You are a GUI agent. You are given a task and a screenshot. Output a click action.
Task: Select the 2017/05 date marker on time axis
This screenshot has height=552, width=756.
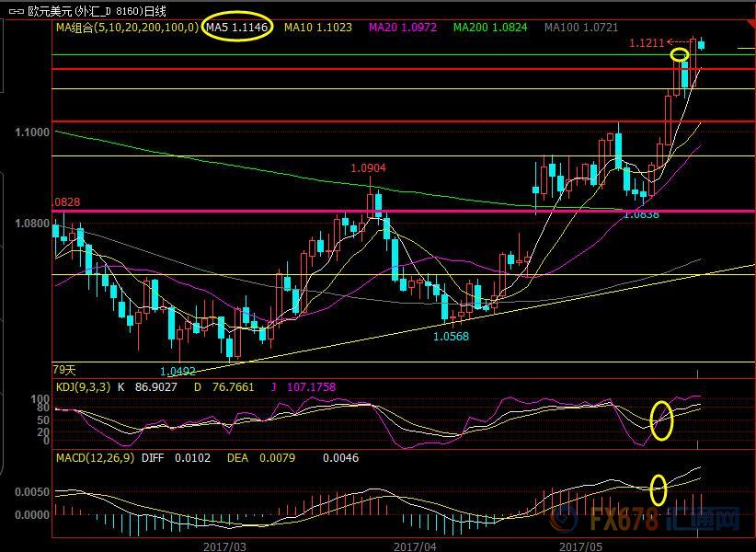580,545
